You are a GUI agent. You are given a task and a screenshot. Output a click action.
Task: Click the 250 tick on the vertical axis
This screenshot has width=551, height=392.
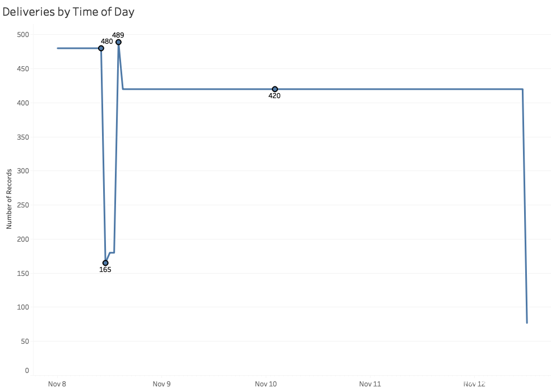click(23, 205)
